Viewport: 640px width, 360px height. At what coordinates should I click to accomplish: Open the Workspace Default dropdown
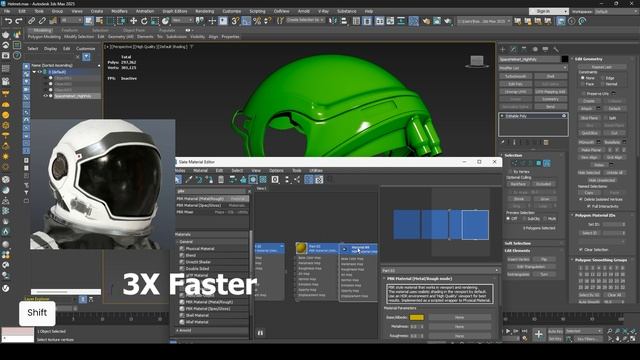pos(616,11)
